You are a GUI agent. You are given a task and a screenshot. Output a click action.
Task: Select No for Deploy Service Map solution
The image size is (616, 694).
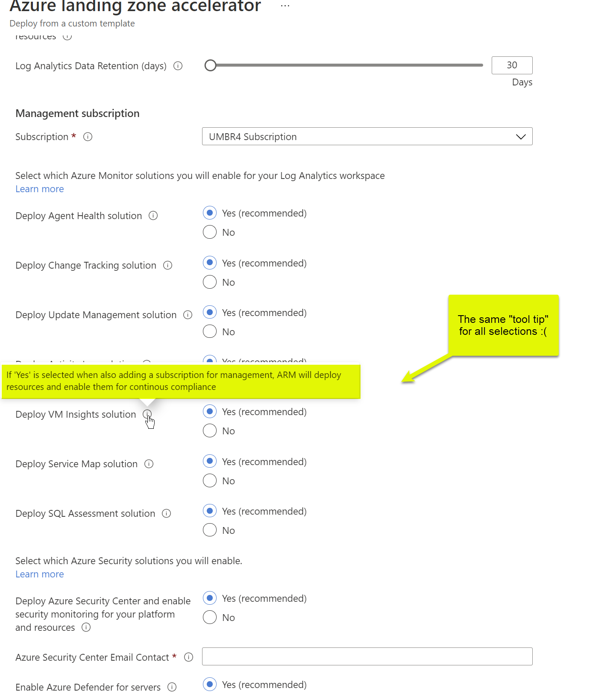210,480
